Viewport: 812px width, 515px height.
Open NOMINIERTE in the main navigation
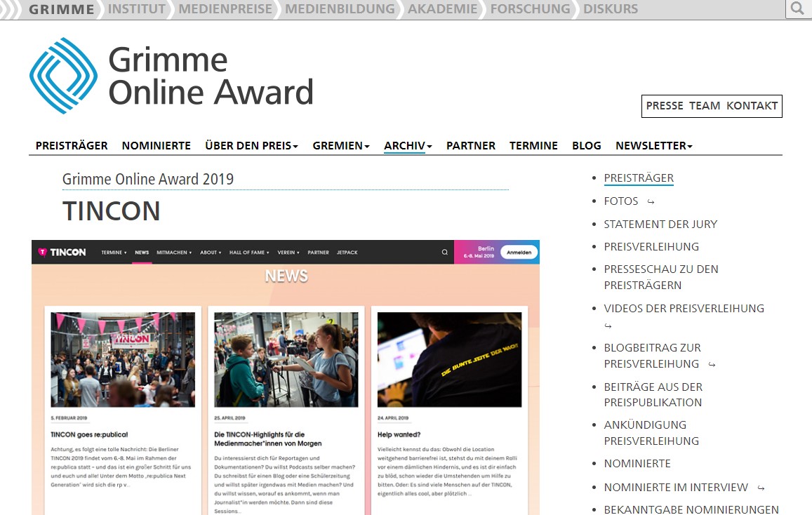click(157, 146)
